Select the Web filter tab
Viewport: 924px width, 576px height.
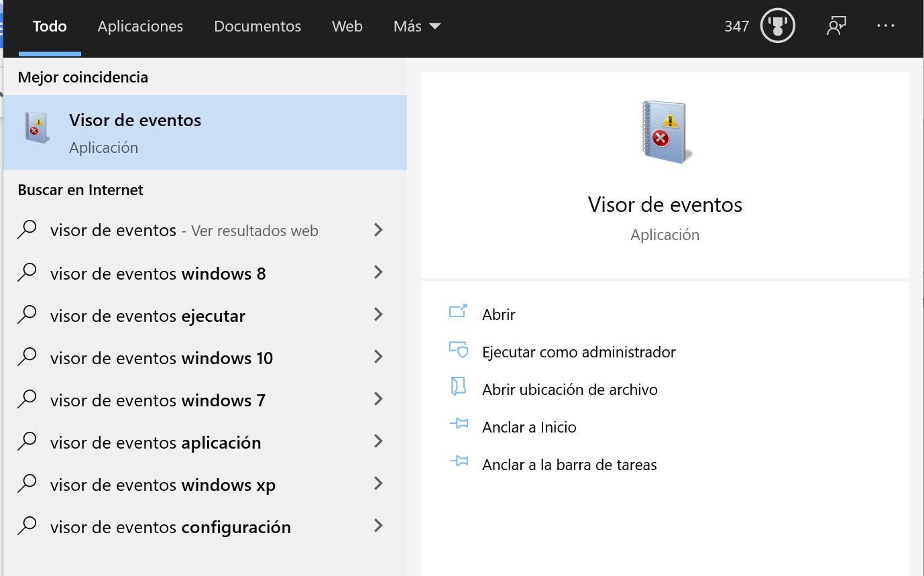point(347,27)
